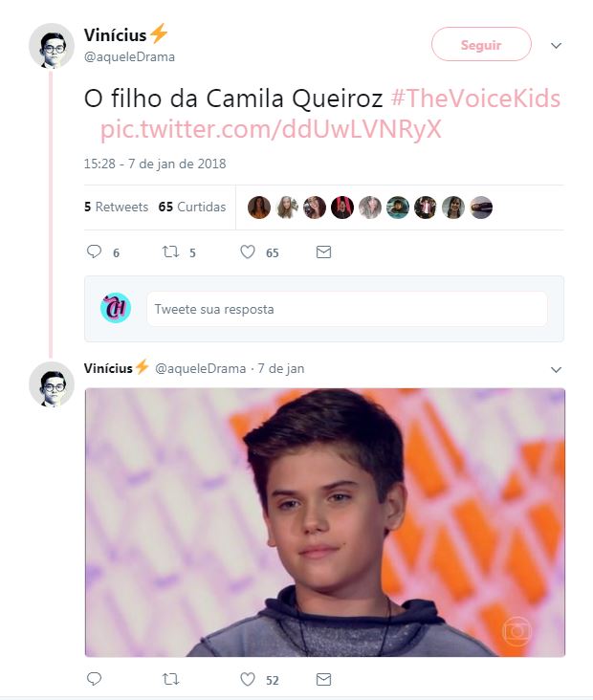Open the boy's image in the tweet
Image resolution: width=593 pixels, height=700 pixels.
click(325, 522)
